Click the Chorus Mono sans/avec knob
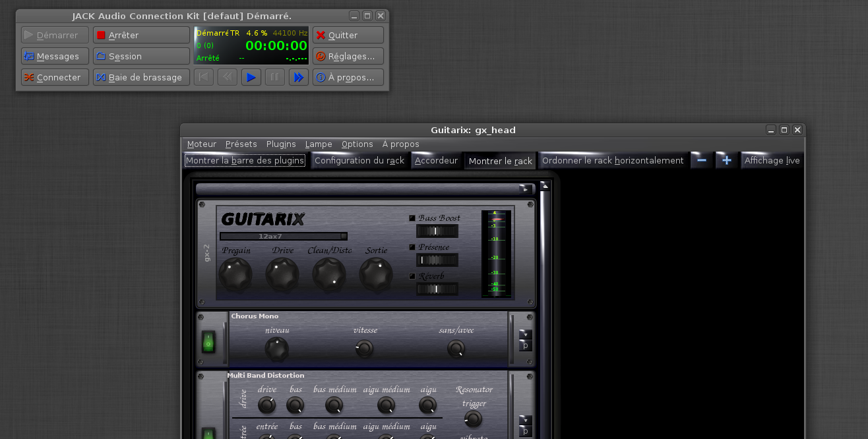This screenshot has height=439, width=868. tap(456, 349)
